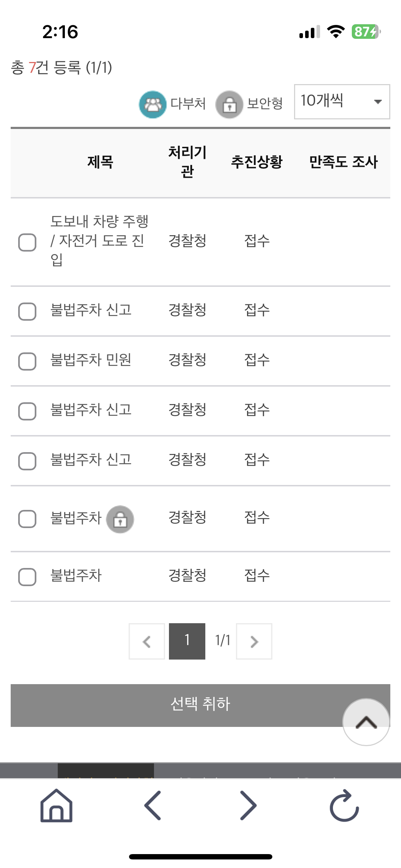This screenshot has width=401, height=868.
Task: Tap the 추진상황 column header
Action: click(257, 162)
